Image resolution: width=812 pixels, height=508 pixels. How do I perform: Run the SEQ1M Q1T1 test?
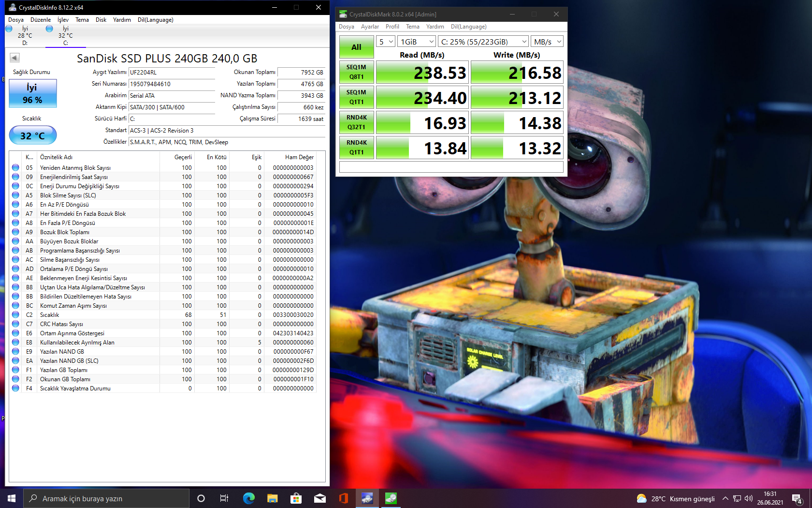click(x=357, y=97)
